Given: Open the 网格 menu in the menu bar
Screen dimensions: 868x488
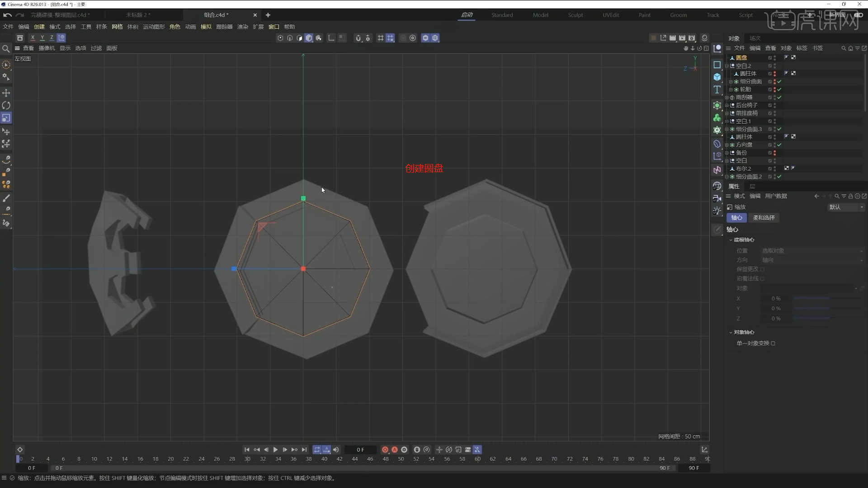Looking at the screenshot, I should click(x=117, y=27).
